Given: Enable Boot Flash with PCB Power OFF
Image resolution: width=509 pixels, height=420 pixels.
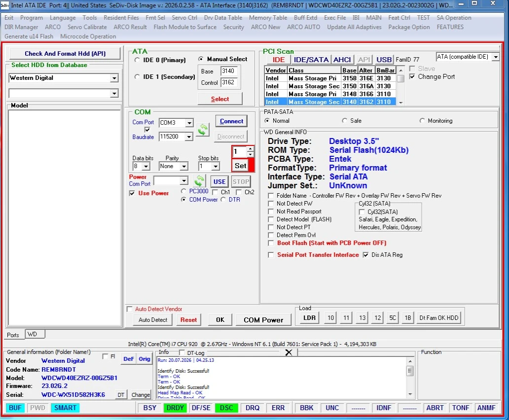Looking at the screenshot, I should point(271,243).
